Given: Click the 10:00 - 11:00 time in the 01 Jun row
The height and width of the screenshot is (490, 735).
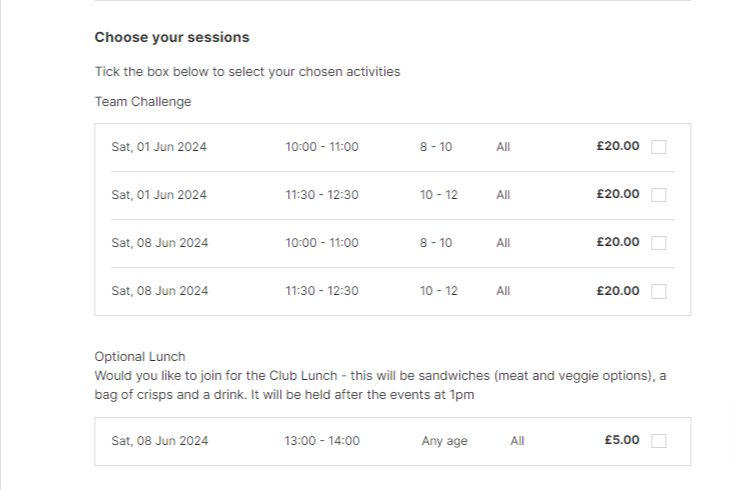Looking at the screenshot, I should pos(322,147).
